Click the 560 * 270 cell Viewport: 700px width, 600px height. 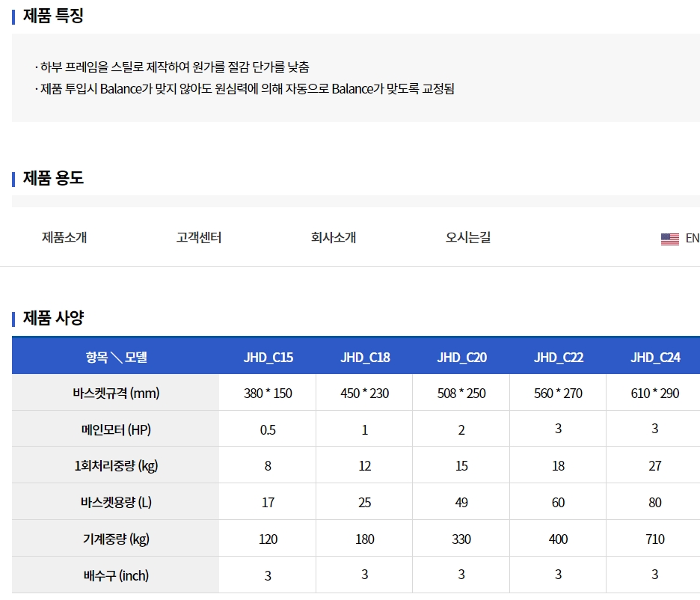pos(558,393)
